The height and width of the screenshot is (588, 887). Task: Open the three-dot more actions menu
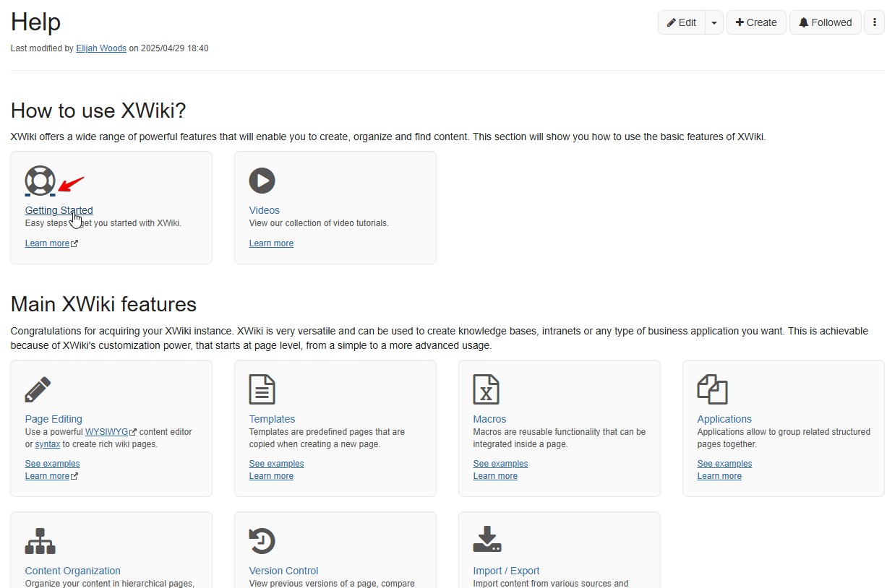874,22
